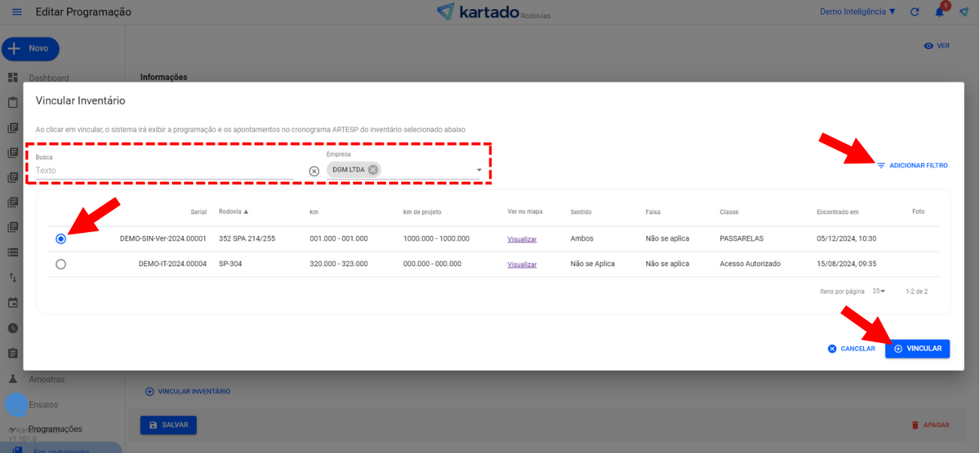This screenshot has width=980, height=453.
Task: Click the VINCULAR button
Action: pos(917,349)
